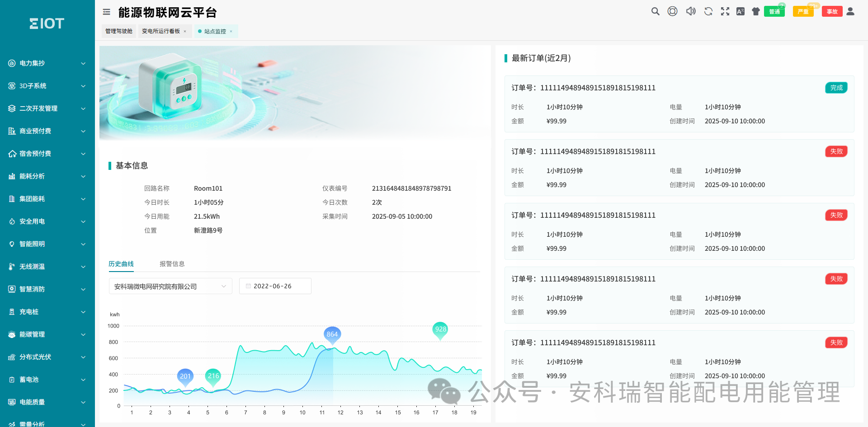Select the 历史曲线 tab
The height and width of the screenshot is (427, 868).
pyautogui.click(x=121, y=264)
